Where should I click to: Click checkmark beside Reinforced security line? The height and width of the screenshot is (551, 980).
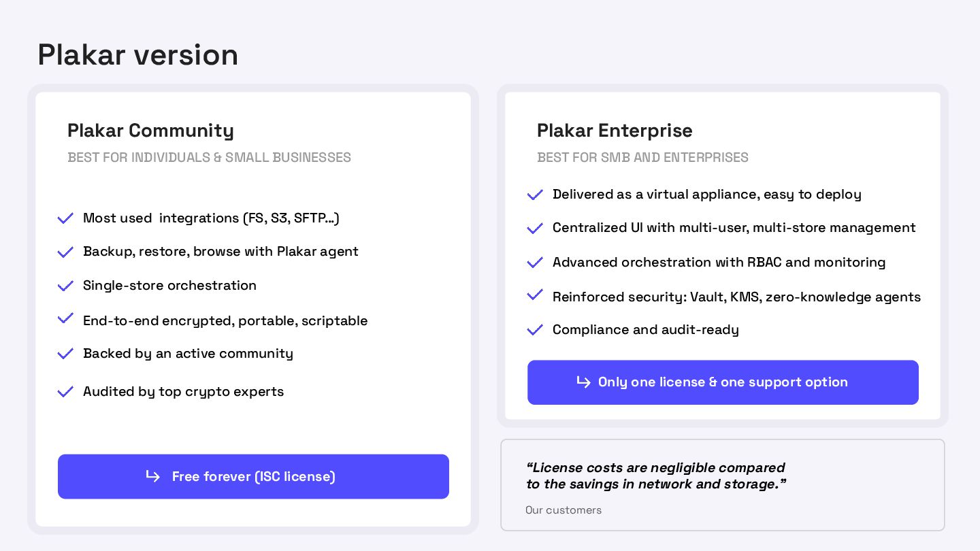click(x=535, y=295)
